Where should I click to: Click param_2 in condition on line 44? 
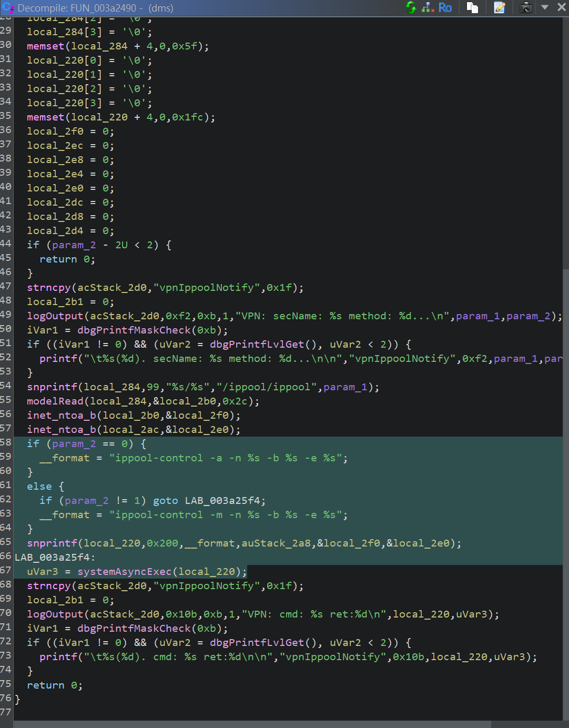(x=74, y=245)
